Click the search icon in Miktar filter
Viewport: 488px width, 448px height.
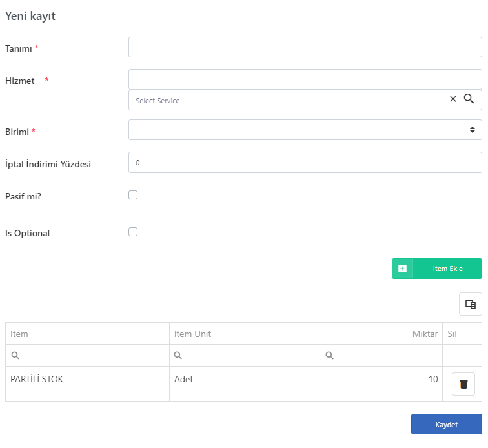(x=329, y=355)
